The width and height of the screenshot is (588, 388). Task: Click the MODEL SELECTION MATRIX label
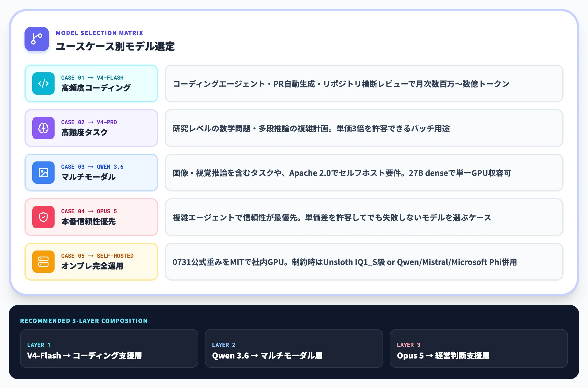tap(99, 33)
